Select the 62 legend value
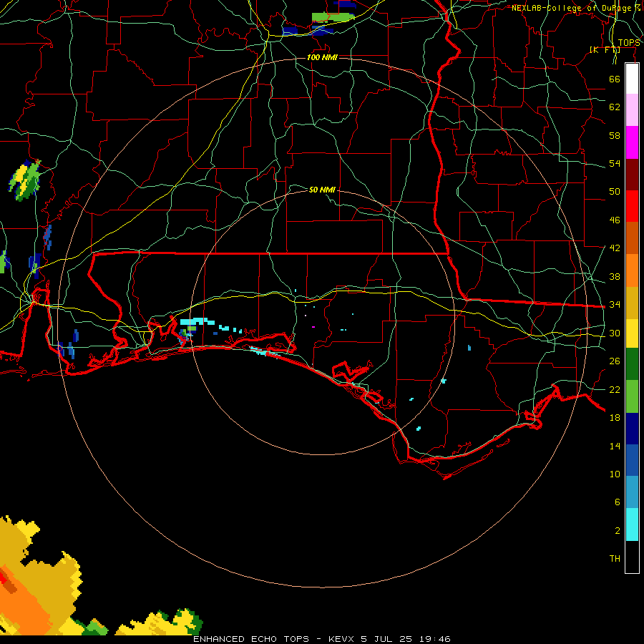 [x=615, y=107]
